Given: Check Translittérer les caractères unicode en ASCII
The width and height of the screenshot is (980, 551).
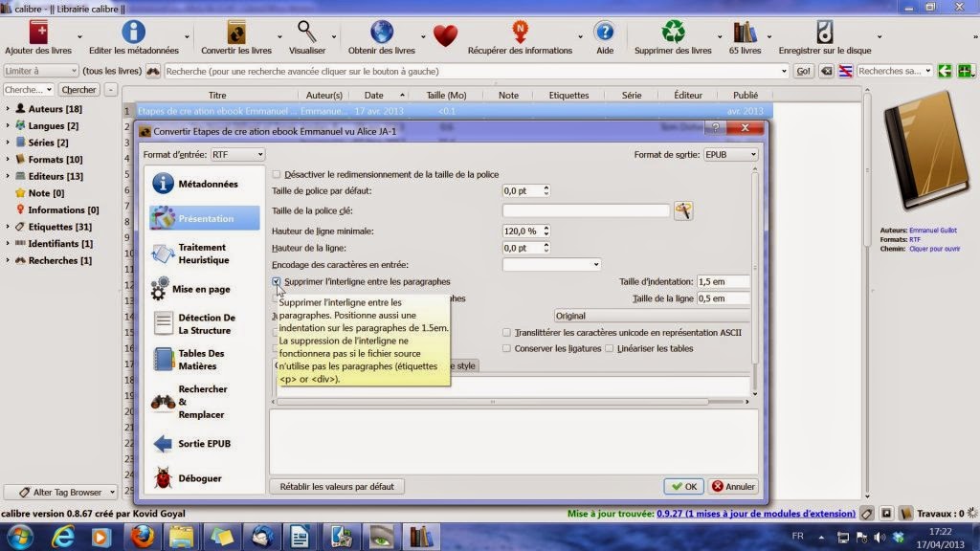Looking at the screenshot, I should tap(506, 332).
